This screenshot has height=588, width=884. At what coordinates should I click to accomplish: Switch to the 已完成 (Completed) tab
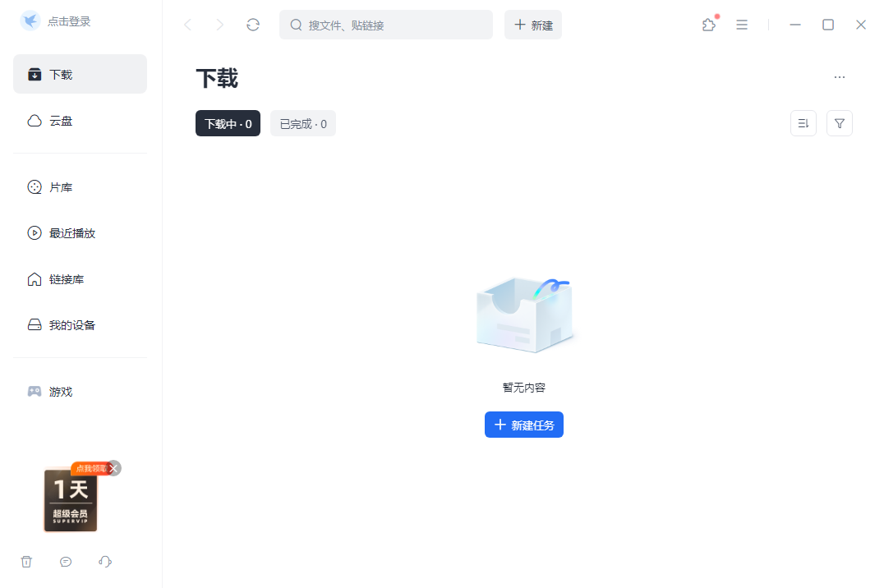tap(302, 123)
